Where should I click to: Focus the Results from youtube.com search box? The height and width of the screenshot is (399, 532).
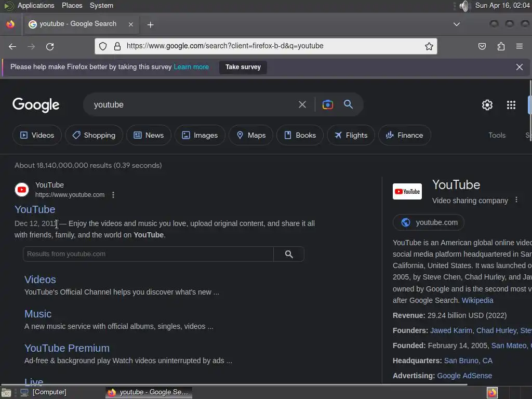point(148,254)
